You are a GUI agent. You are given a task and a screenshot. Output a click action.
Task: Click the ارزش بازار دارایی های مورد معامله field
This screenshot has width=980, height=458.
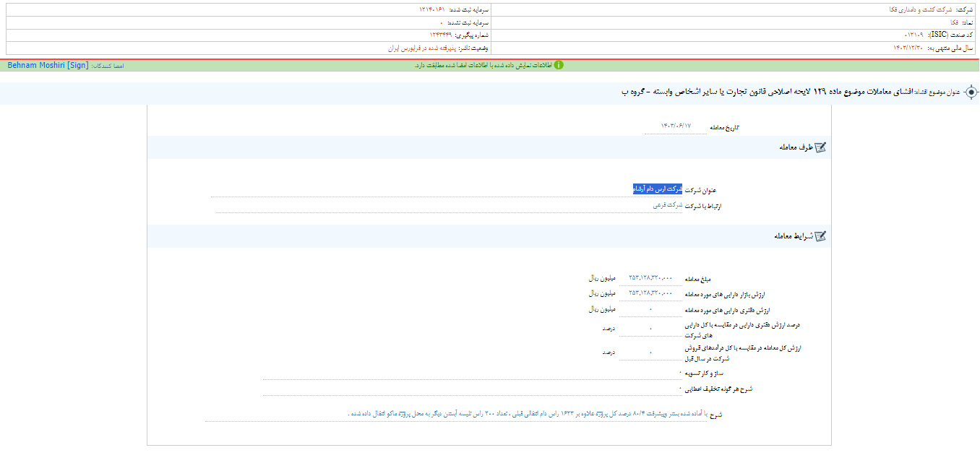tap(650, 293)
